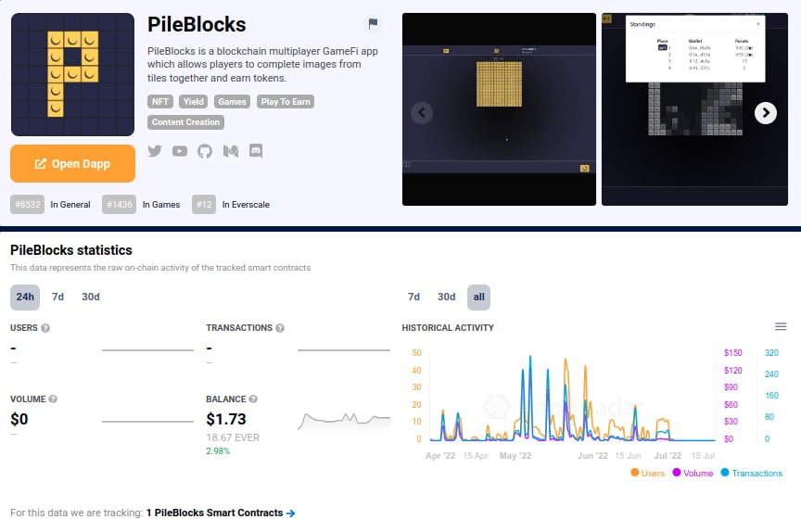Click Users help question-mark icon

pos(45,328)
